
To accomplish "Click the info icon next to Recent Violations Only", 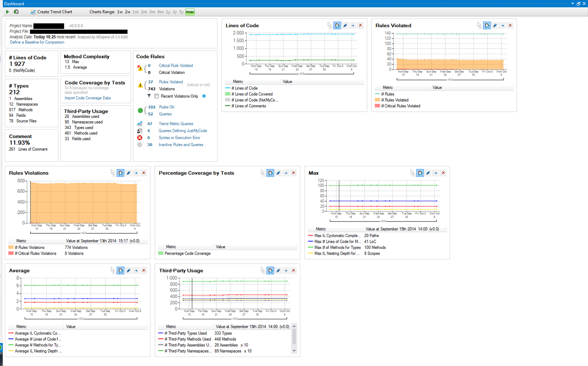I will pos(204,96).
